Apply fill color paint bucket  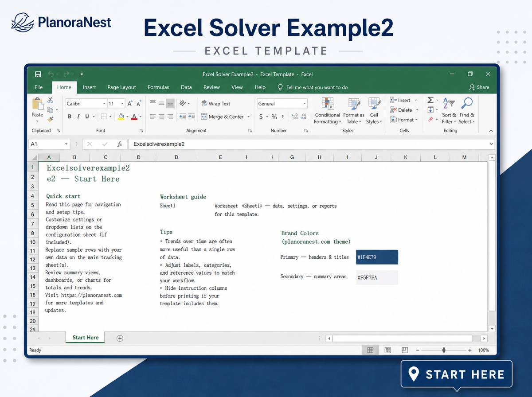pyautogui.click(x=121, y=117)
